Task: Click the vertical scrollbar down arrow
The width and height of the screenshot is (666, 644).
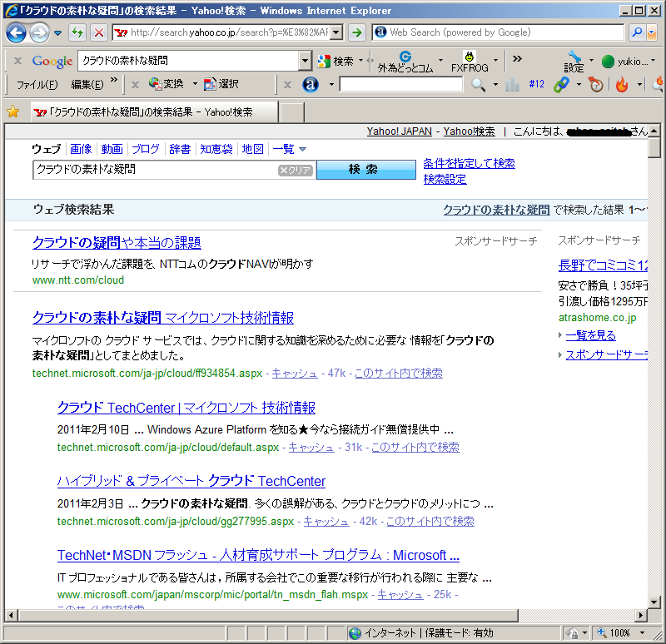Action: click(654, 599)
